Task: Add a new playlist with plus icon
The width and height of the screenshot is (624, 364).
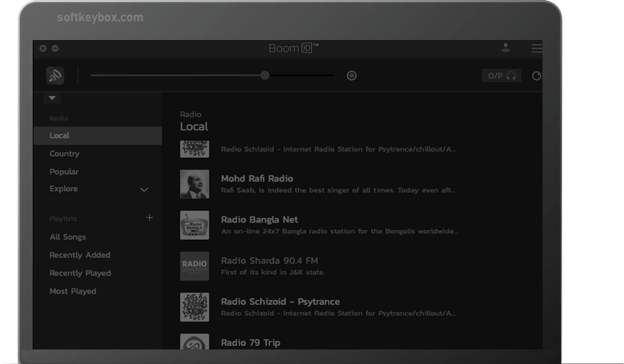Action: (149, 217)
